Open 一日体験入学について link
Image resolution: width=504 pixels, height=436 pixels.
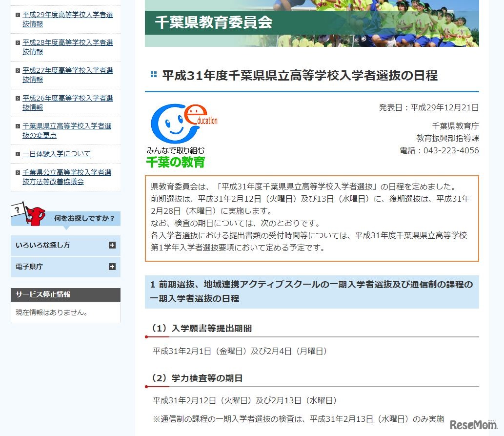pos(57,154)
